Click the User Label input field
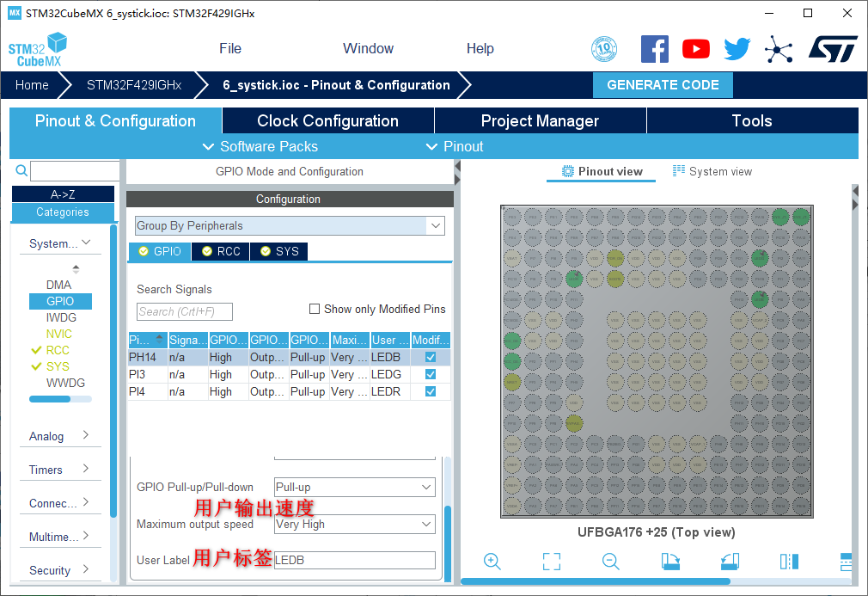This screenshot has height=596, width=868. [354, 560]
